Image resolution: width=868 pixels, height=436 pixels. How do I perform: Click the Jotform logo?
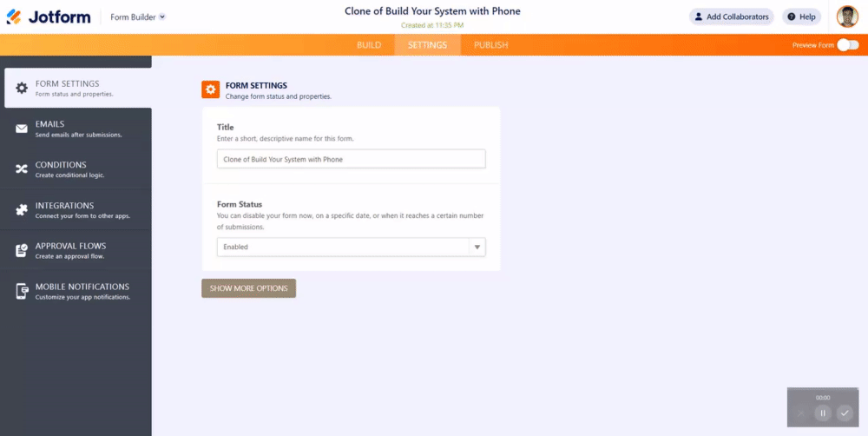[x=48, y=17]
